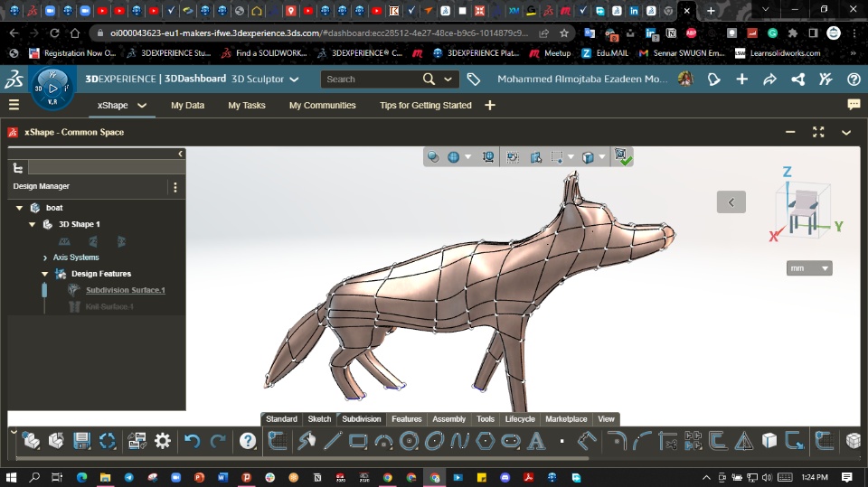Viewport: 868px width, 487px height.
Task: Click the Undo arrow in action bar
Action: click(192, 441)
